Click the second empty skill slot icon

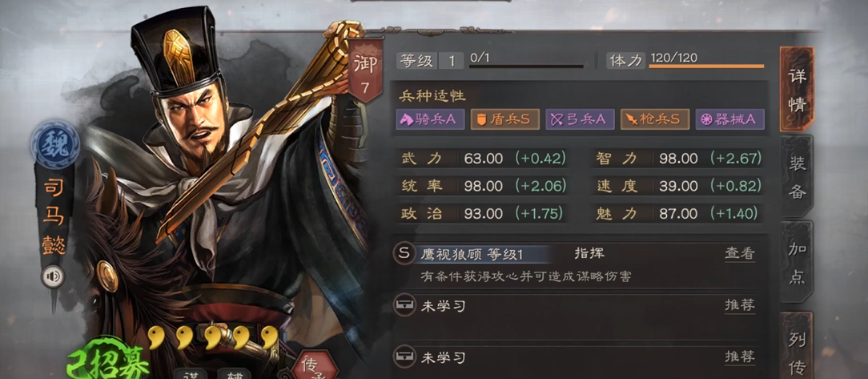click(404, 357)
